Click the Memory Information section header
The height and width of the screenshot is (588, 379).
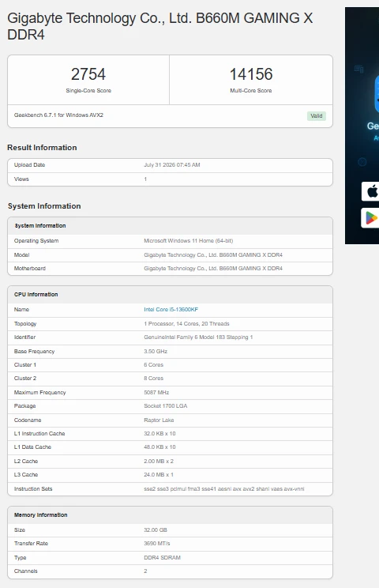click(x=170, y=514)
